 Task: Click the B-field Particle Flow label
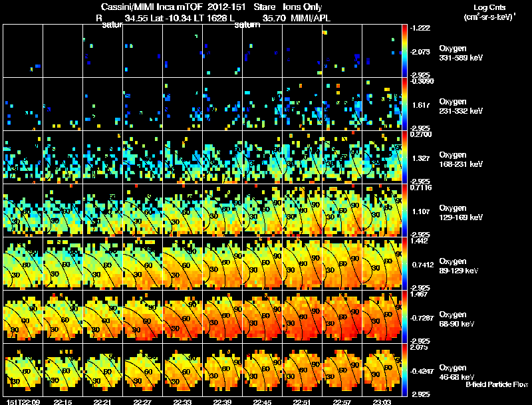pyautogui.click(x=497, y=384)
